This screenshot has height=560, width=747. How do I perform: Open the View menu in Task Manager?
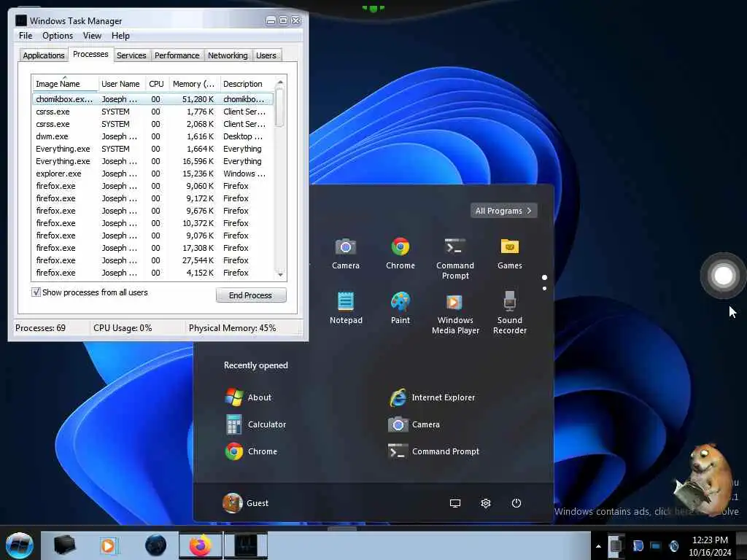pyautogui.click(x=92, y=36)
